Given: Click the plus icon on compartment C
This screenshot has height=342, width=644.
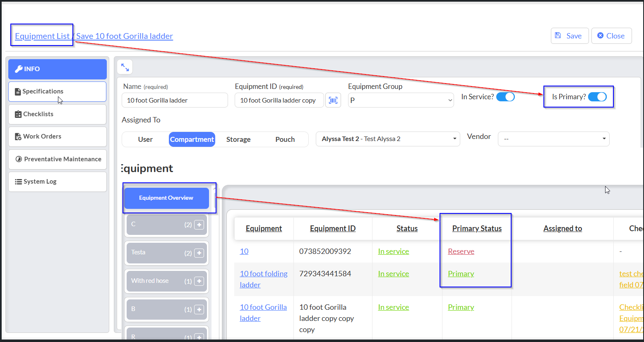Looking at the screenshot, I should tap(199, 225).
